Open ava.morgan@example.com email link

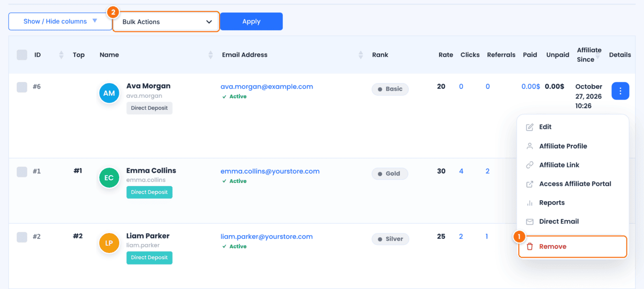click(x=267, y=87)
